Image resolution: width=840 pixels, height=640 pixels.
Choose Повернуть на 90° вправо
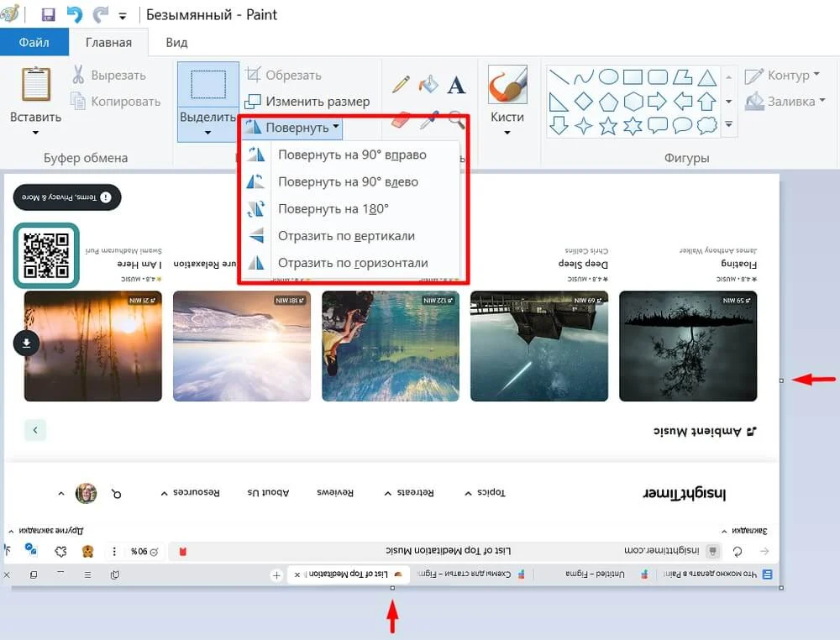[x=351, y=155]
